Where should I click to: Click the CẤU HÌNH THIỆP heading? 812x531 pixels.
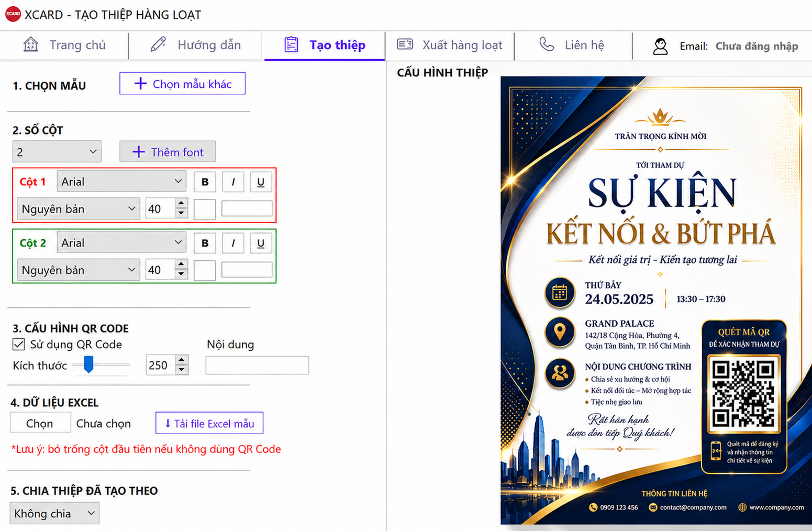[442, 72]
